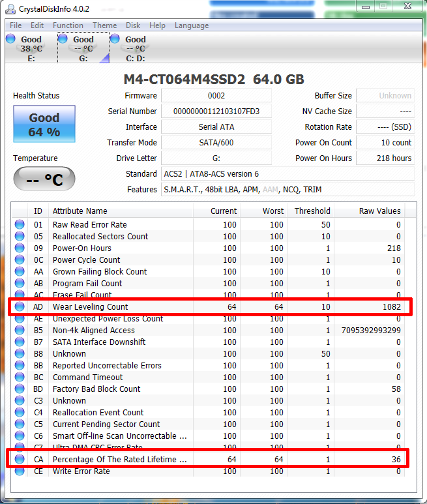Viewport: 427px width, 504px height.
Task: Click the status orb for Reported Uncorrectable Errors
Action: pos(20,365)
